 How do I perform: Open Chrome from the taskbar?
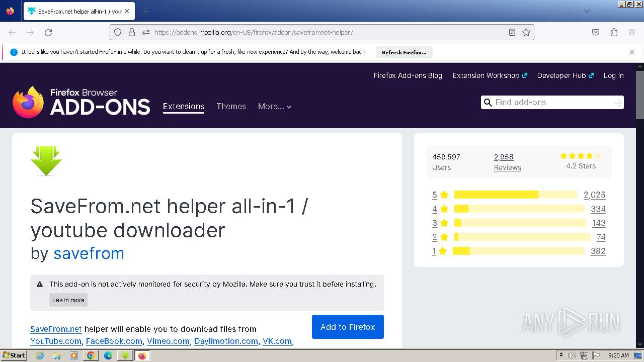(91, 355)
